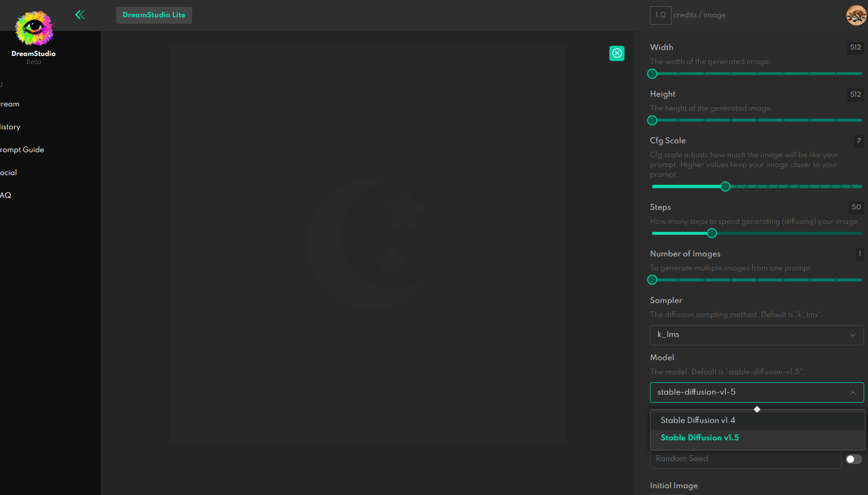The width and height of the screenshot is (868, 495).
Task: Click the Number of Images slider handle
Action: 652,280
